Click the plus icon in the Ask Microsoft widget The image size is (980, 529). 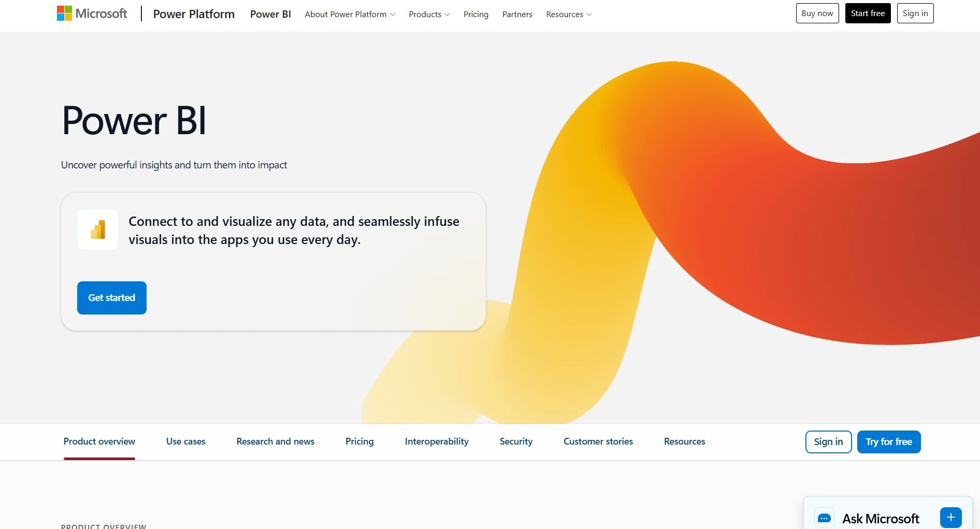click(x=950, y=517)
